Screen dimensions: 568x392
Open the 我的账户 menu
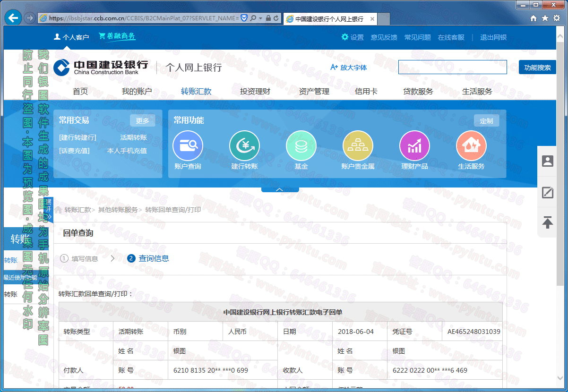click(137, 92)
